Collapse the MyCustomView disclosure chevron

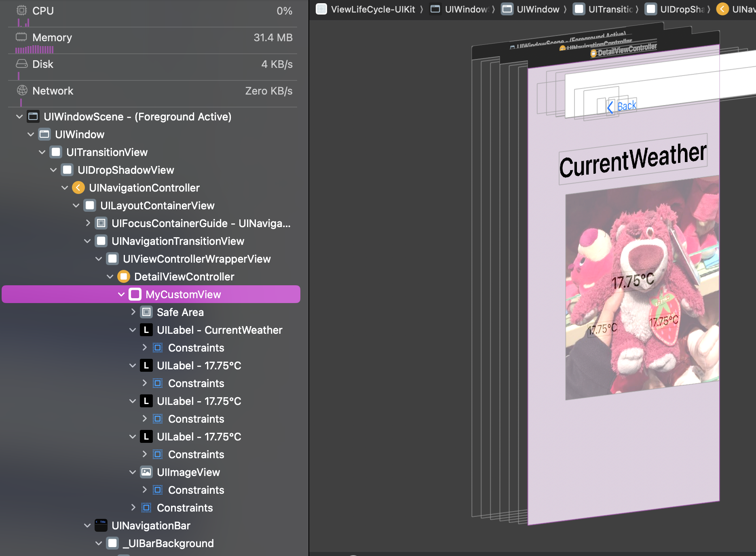121,295
